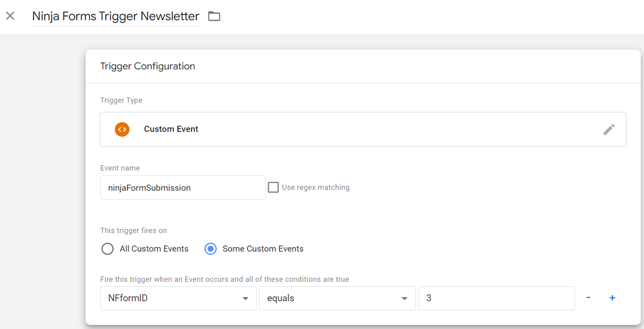Click the pencil icon to edit trigger type
The width and height of the screenshot is (644, 329).
pyautogui.click(x=609, y=129)
